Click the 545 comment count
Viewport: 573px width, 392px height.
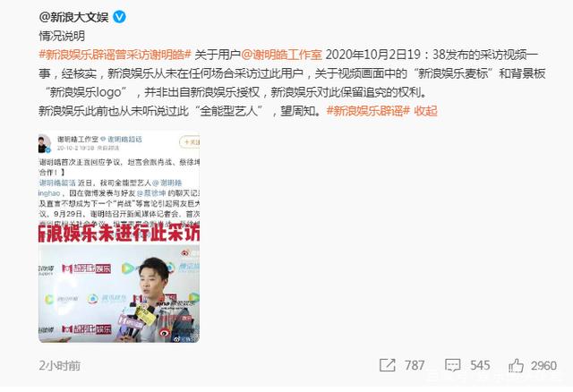(x=480, y=365)
